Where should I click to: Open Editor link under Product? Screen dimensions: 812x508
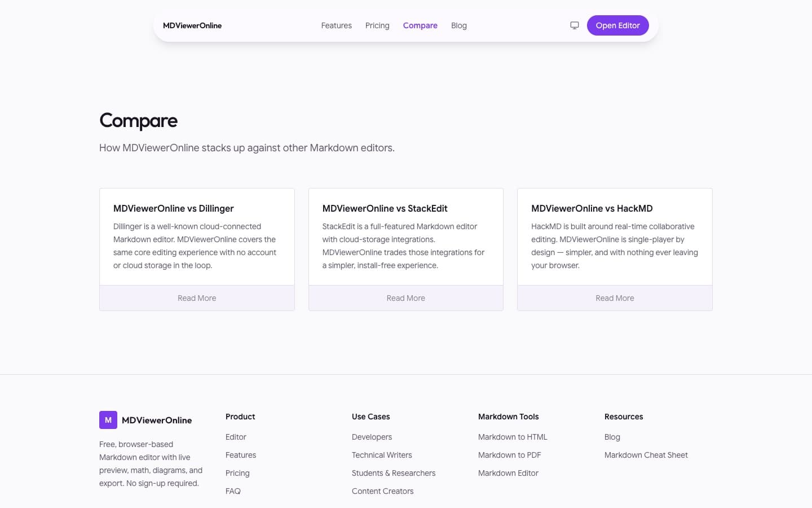pos(236,437)
